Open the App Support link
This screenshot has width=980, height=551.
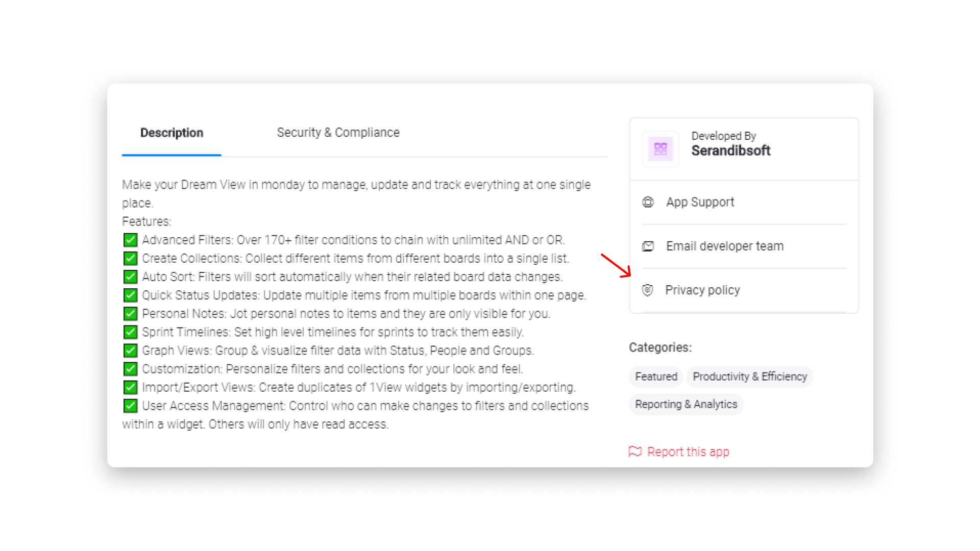(x=700, y=202)
